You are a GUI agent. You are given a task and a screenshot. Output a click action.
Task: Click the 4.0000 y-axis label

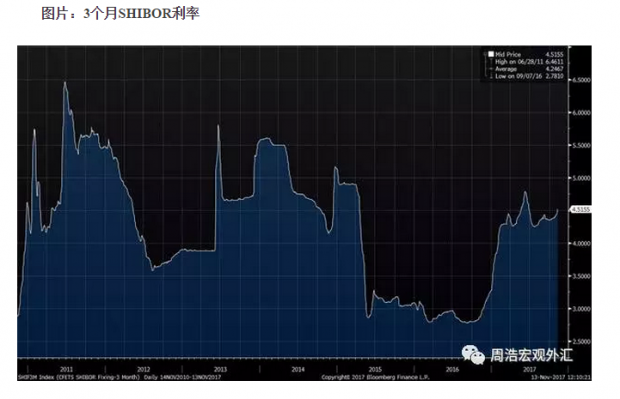tap(582, 244)
